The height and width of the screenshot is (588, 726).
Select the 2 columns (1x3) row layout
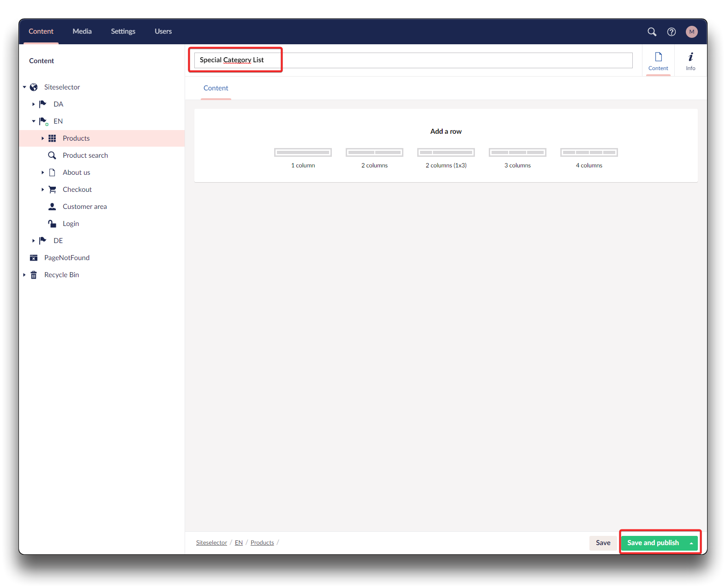pyautogui.click(x=446, y=153)
